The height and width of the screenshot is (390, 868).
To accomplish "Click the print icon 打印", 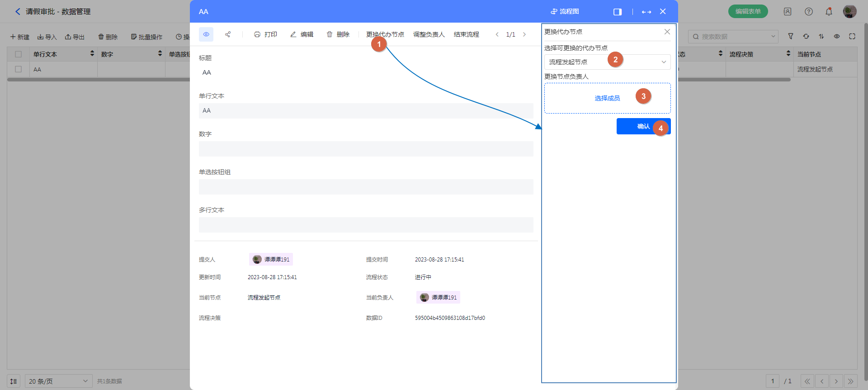I will 265,34.
